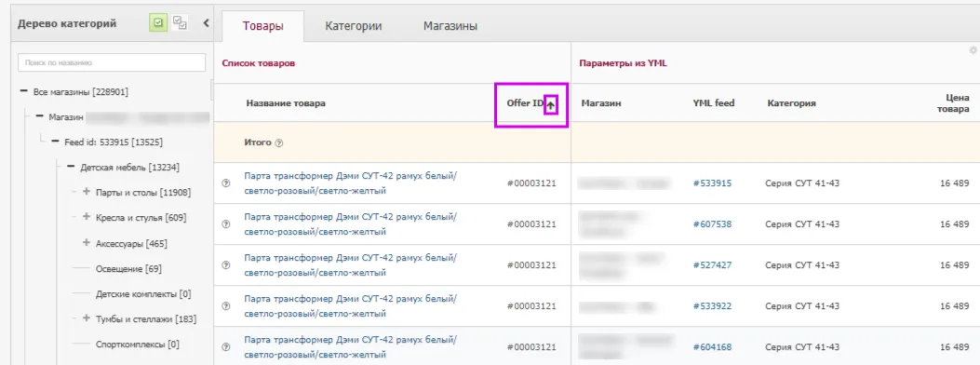Viewport: 980px width, 365px height.
Task: Sort by Категория column header
Action: (791, 103)
